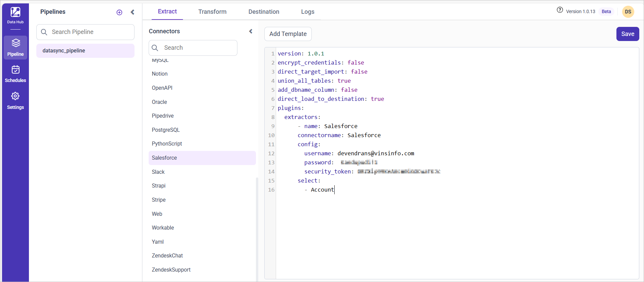
Task: Open the Pipeline section in sidebar
Action: pos(15,47)
